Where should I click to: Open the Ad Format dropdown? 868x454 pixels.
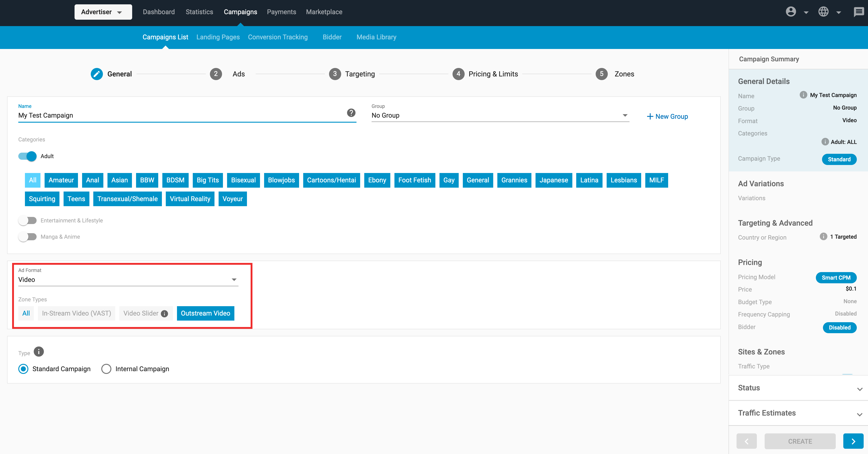point(128,280)
